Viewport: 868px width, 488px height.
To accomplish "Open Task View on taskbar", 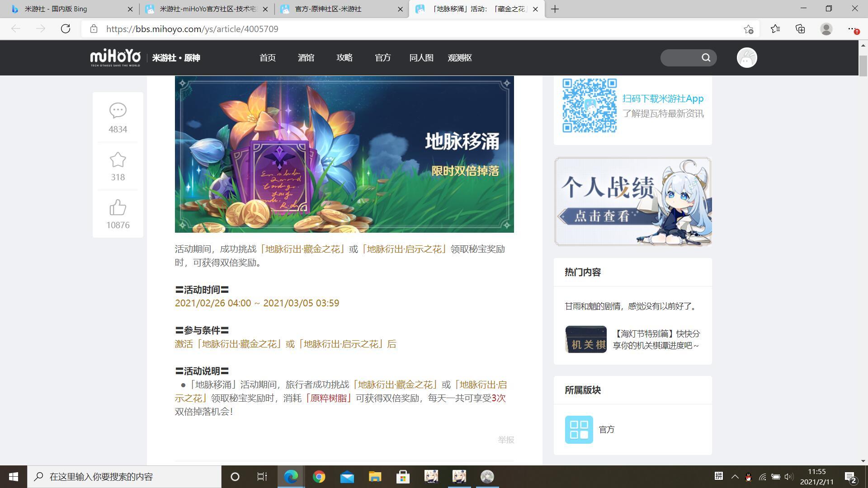I will coord(262,477).
